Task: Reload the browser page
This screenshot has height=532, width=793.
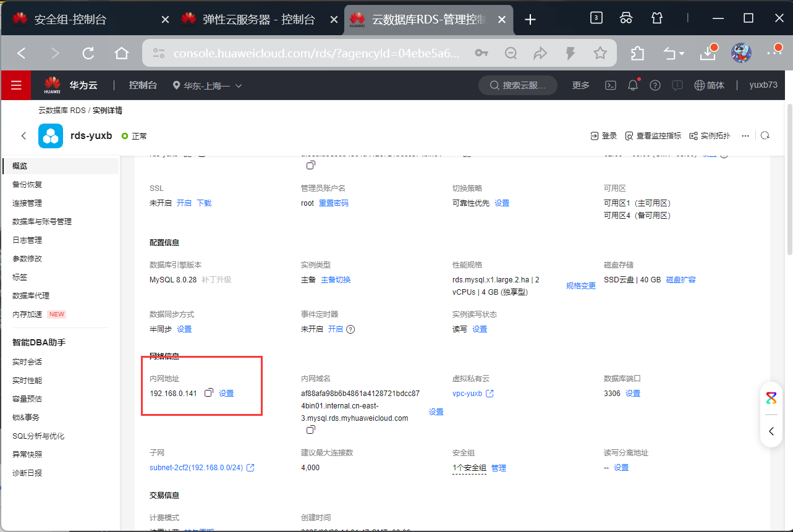Action: click(88, 53)
